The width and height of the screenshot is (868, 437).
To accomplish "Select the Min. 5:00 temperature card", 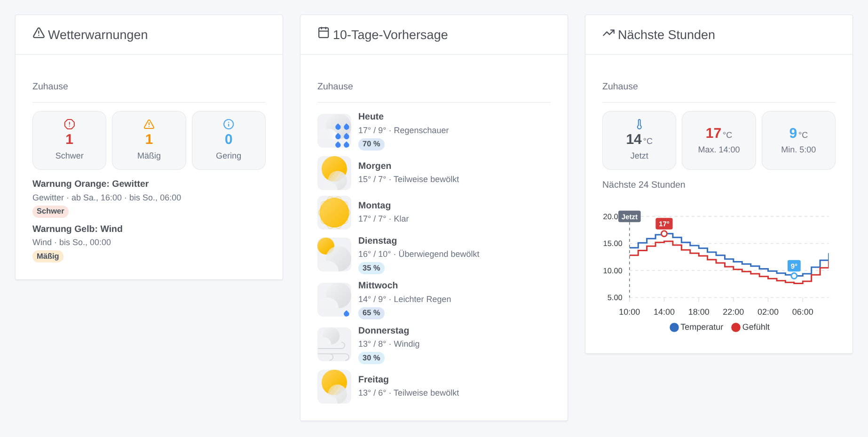I will [798, 140].
